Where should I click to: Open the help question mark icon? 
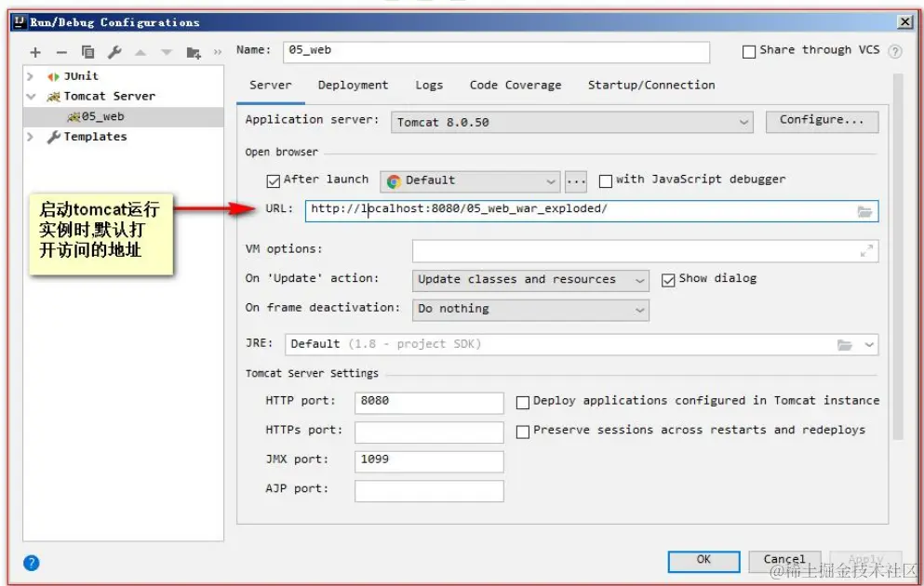click(32, 563)
